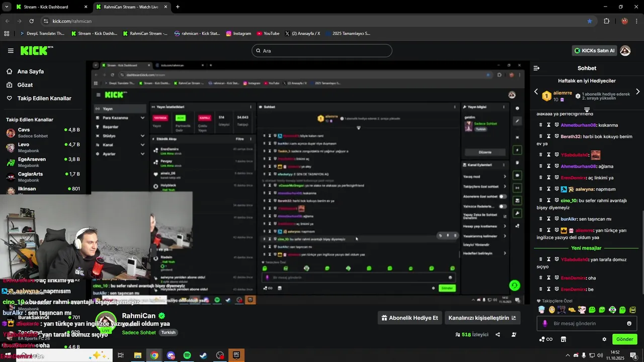Open the Chrome apps grid in bookmarks bar

click(7, 34)
